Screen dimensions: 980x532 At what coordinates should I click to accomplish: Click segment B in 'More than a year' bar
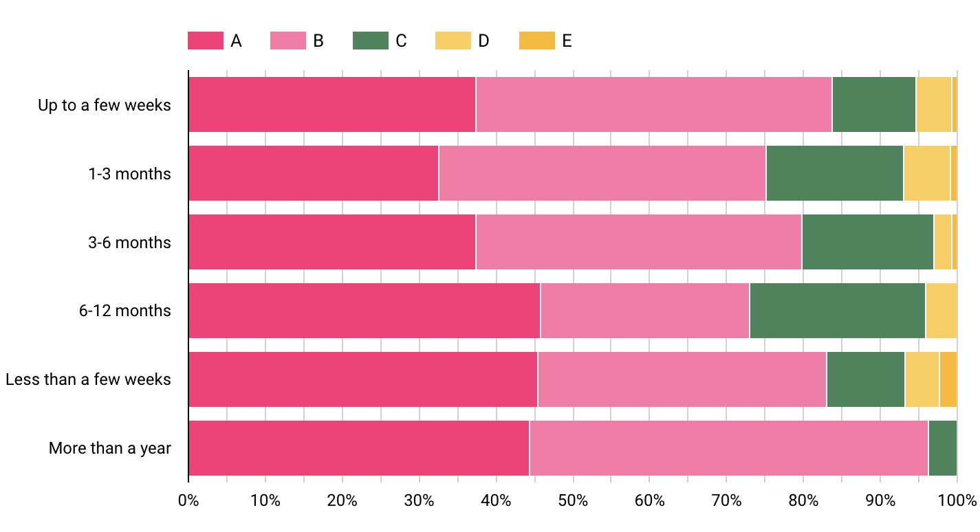tap(728, 448)
